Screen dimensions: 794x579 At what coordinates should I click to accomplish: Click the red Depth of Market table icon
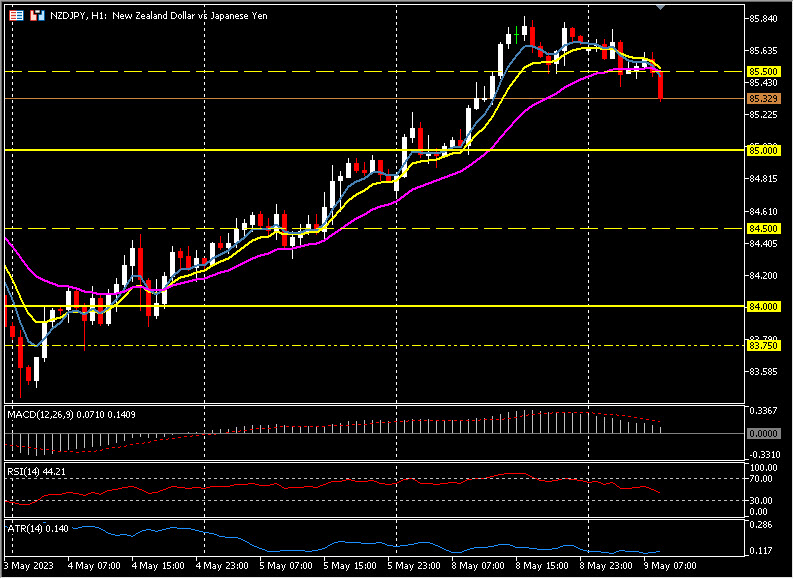coord(16,17)
